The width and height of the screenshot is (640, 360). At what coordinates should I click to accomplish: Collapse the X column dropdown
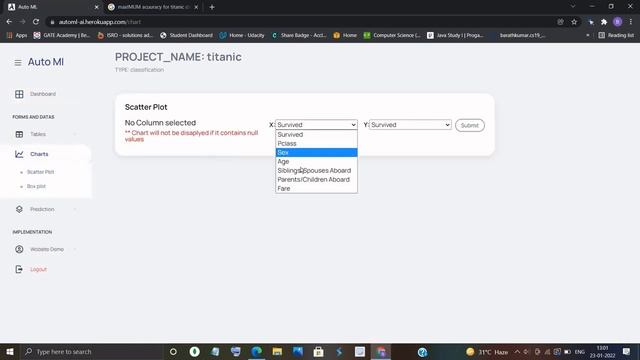pyautogui.click(x=316, y=124)
